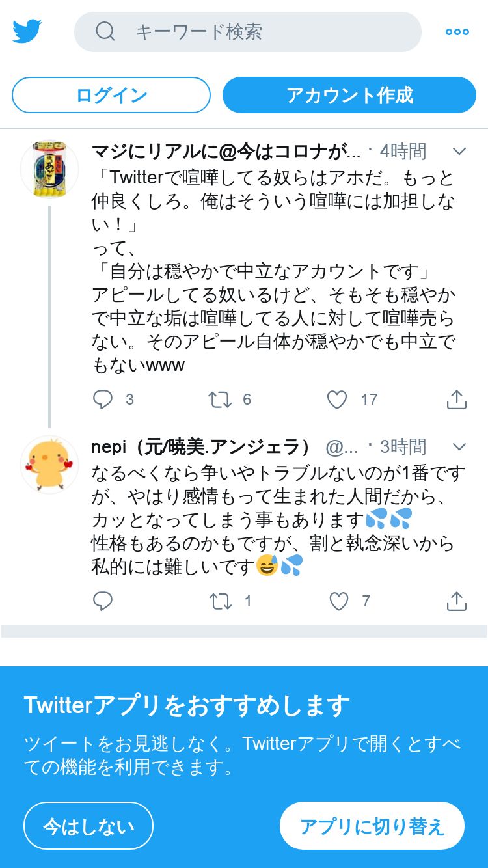Retweet the first tweet with 6 retweets
The height and width of the screenshot is (868, 488).
pos(220,400)
